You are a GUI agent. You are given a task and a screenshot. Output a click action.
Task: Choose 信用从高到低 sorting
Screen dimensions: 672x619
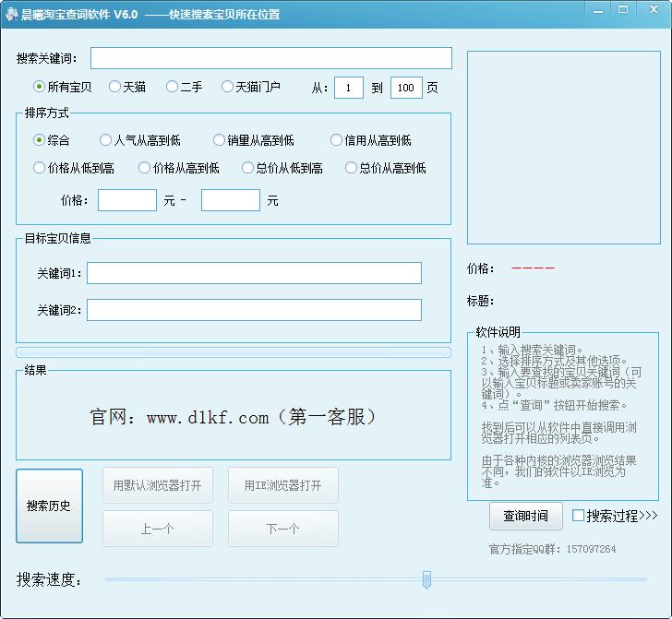(x=336, y=140)
